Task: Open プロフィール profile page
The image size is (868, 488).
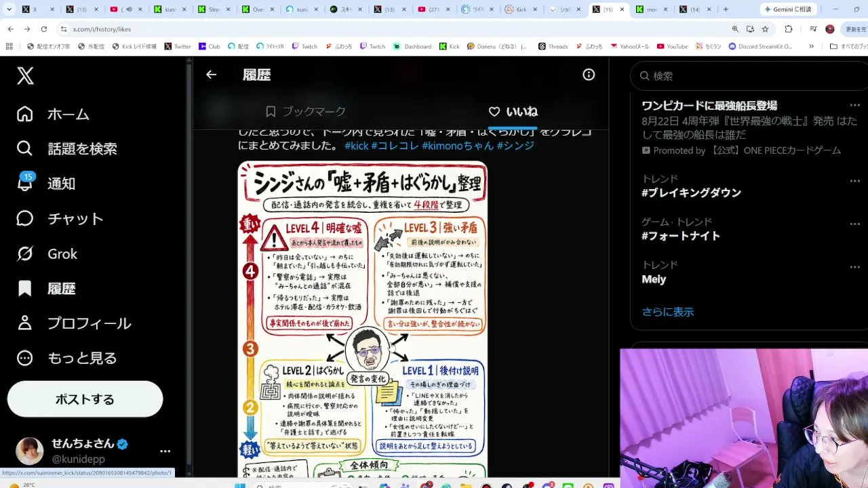Action: click(74, 323)
